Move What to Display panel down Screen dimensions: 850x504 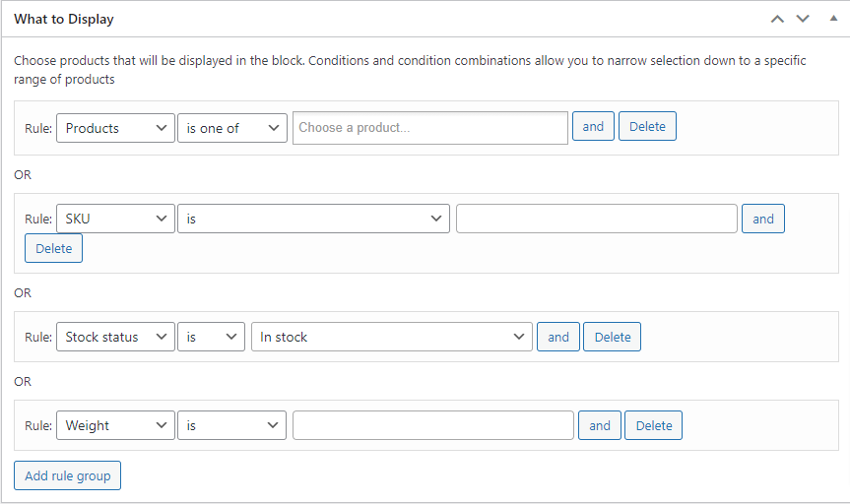point(803,19)
